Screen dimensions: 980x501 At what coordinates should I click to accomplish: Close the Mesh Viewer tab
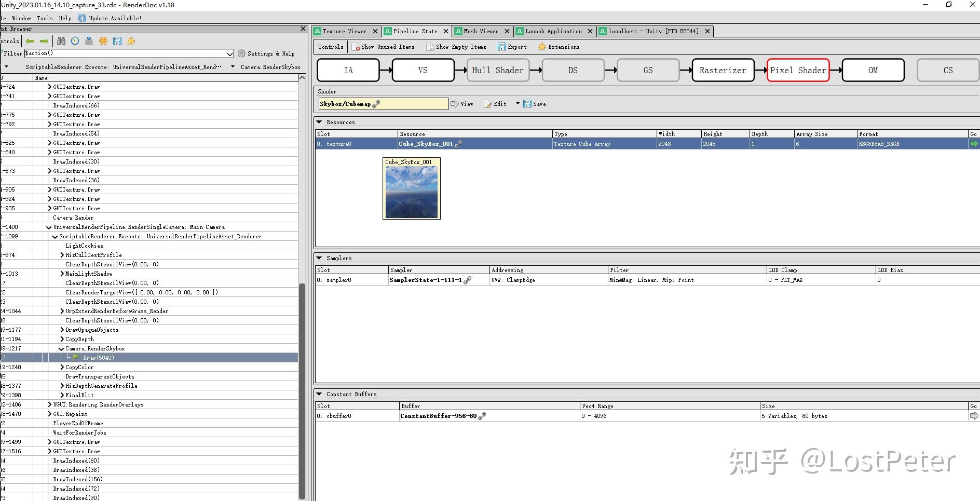(x=507, y=31)
